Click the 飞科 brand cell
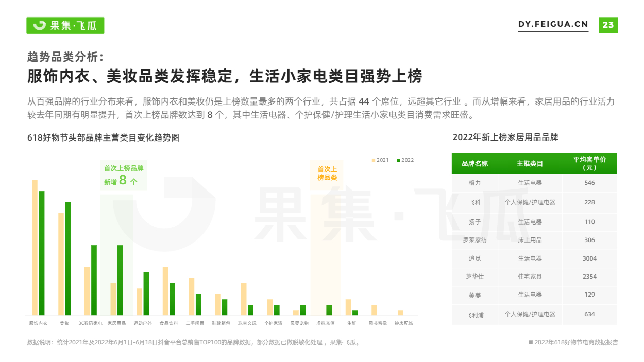The height and width of the screenshot is (362, 644). [x=475, y=202]
